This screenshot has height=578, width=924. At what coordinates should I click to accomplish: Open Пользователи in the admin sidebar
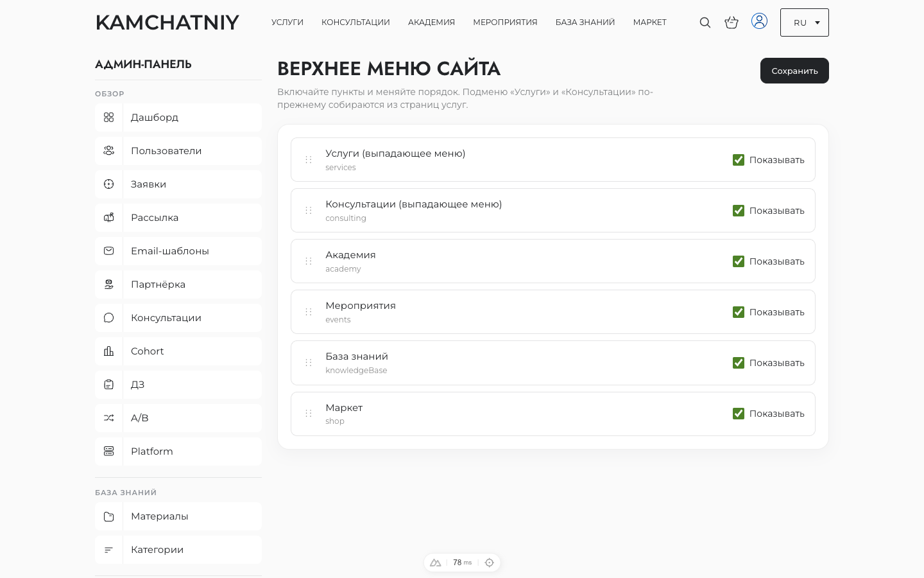[178, 151]
